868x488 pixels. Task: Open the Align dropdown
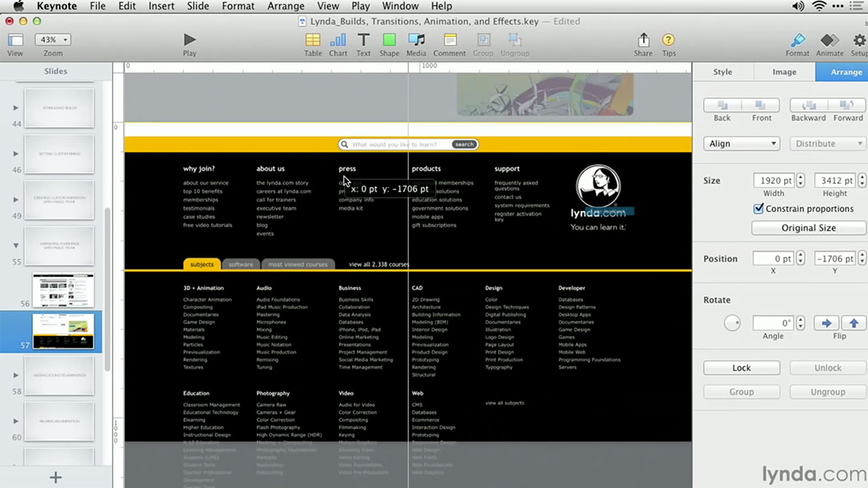pyautogui.click(x=741, y=144)
